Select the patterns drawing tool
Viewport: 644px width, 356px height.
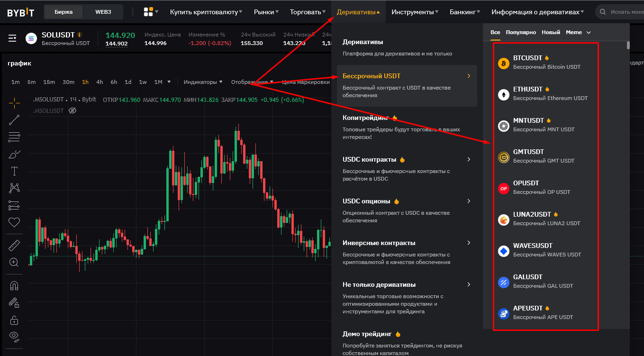tap(14, 188)
